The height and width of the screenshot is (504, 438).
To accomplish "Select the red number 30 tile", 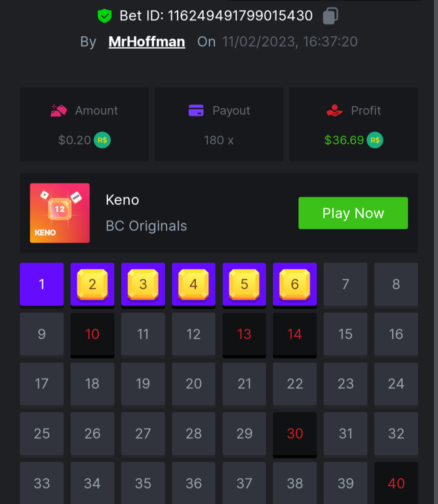I will coord(295,434).
